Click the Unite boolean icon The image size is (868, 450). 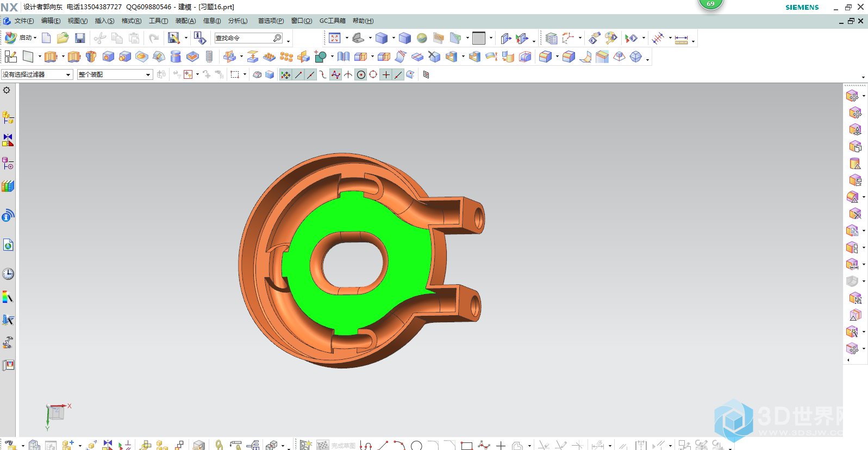[x=320, y=57]
